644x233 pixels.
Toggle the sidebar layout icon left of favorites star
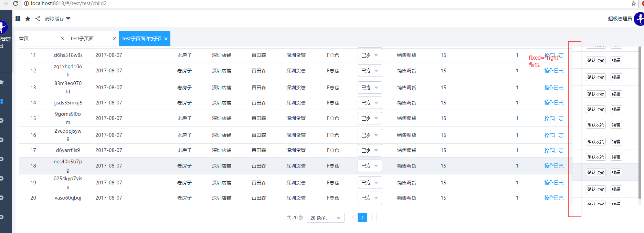point(18,19)
